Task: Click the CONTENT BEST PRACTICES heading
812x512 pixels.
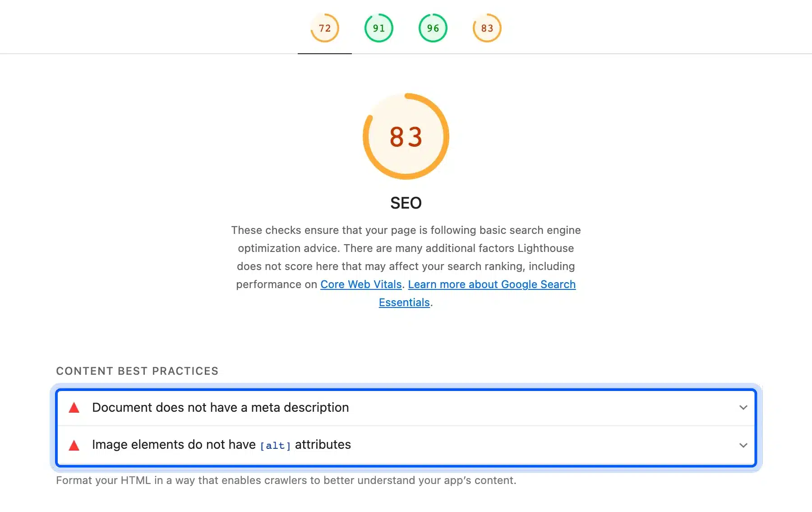Action: click(x=137, y=371)
